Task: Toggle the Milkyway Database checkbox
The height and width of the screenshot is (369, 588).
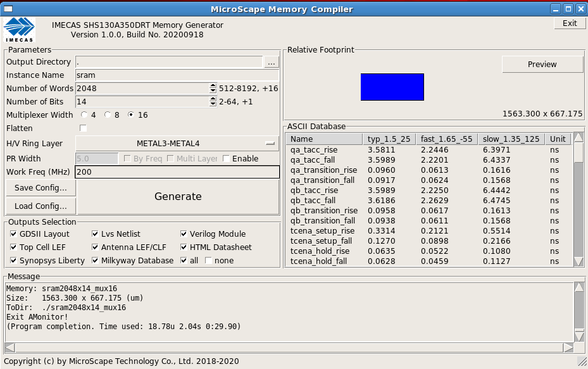Action: click(96, 261)
